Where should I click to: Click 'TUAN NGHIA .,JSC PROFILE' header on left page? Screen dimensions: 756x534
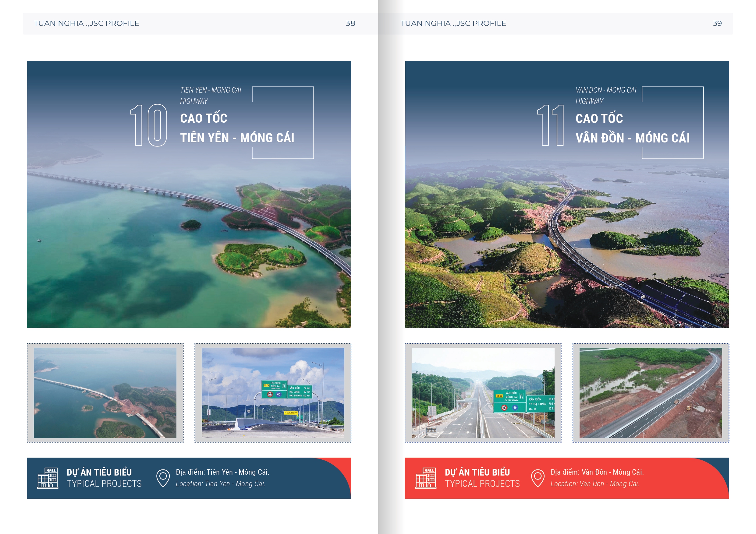coord(86,23)
